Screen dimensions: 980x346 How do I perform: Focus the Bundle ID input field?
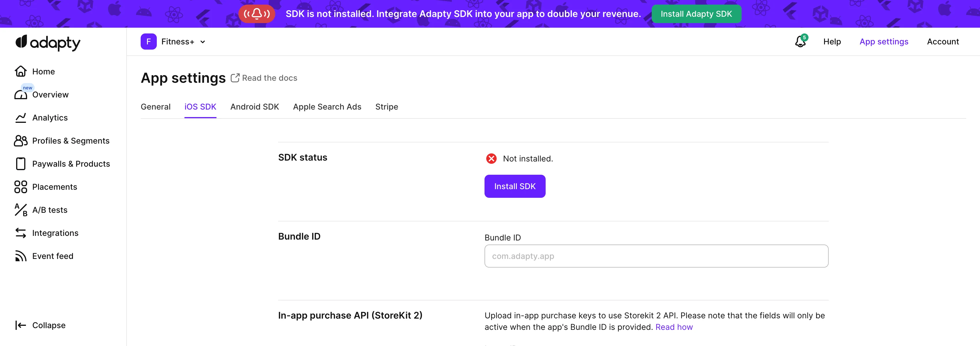pos(656,256)
